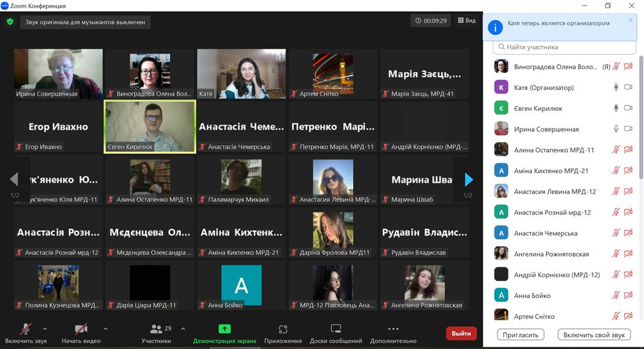
Task: Open Доски сообщений whiteboards button
Action: (x=336, y=333)
